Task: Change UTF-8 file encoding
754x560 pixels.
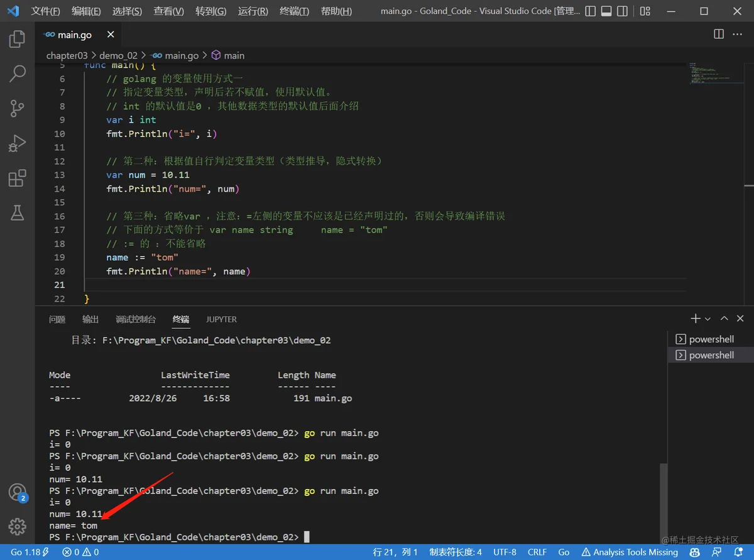Action: (505, 552)
